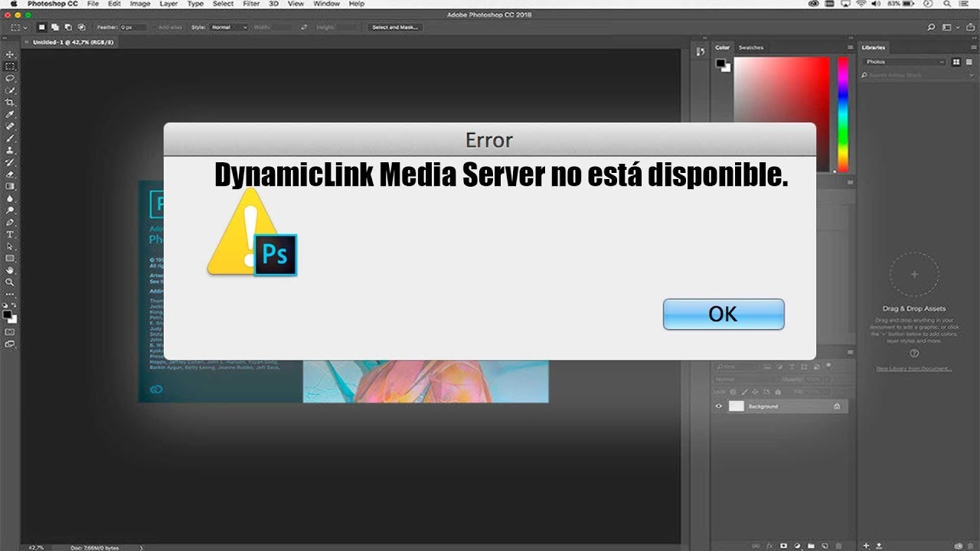Select the Eraser tool
Viewport: 980px width, 551px height.
(x=10, y=174)
